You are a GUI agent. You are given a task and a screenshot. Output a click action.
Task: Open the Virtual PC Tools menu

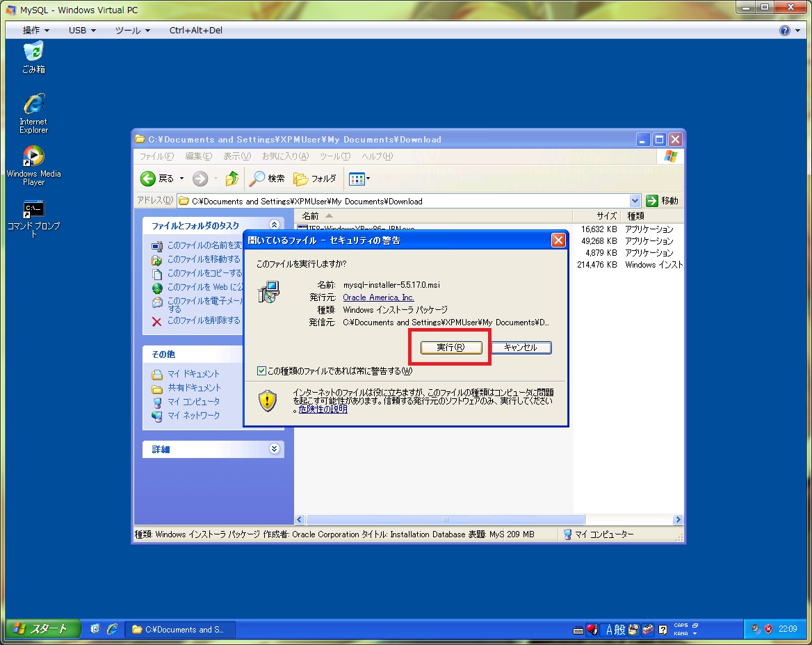[133, 31]
